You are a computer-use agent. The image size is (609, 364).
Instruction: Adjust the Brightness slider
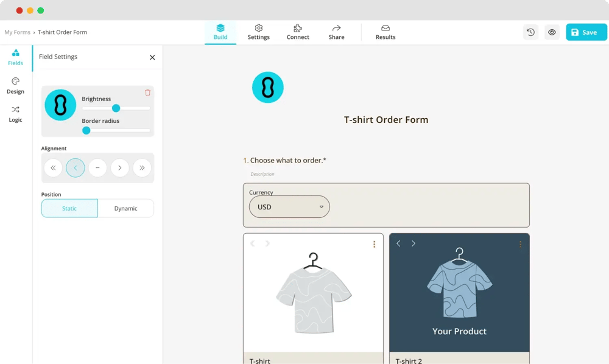coord(116,108)
